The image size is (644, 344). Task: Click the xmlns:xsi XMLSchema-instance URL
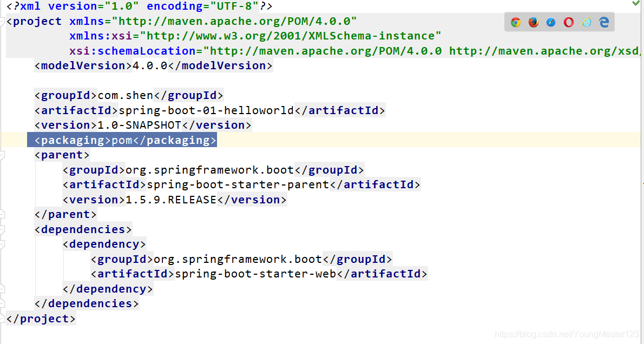coord(290,36)
